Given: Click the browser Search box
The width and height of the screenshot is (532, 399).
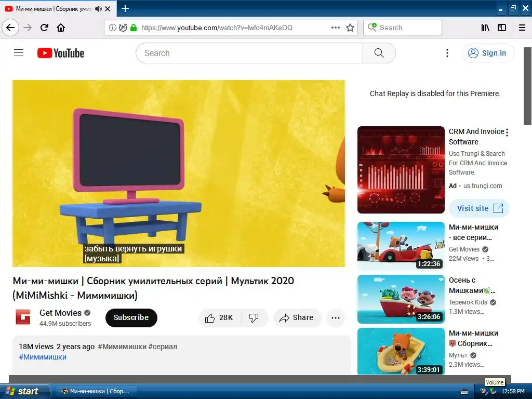Looking at the screenshot, I should pos(403,28).
